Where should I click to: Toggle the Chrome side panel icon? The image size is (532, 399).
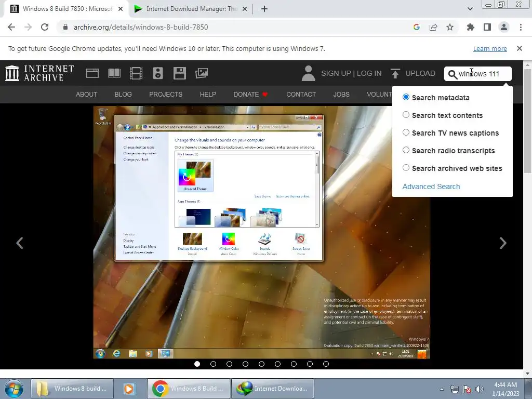487,27
